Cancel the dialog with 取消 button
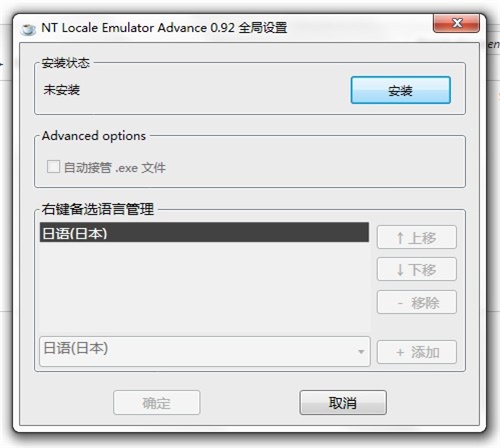500x448 pixels. tap(343, 403)
